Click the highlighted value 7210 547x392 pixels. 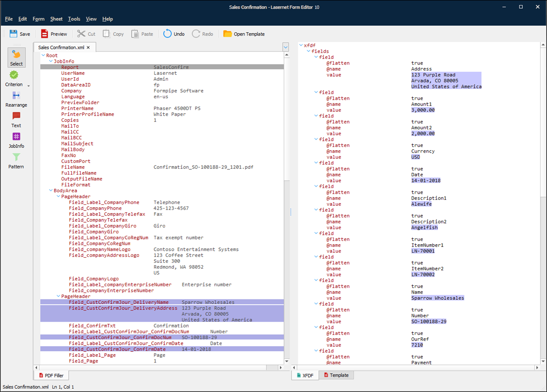click(x=417, y=345)
